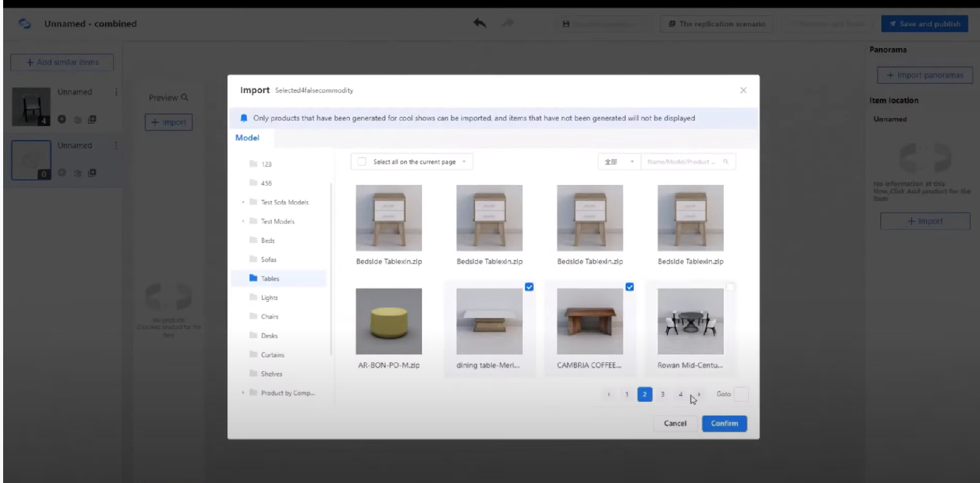
Task: Click the Chairs folder icon
Action: (x=253, y=317)
